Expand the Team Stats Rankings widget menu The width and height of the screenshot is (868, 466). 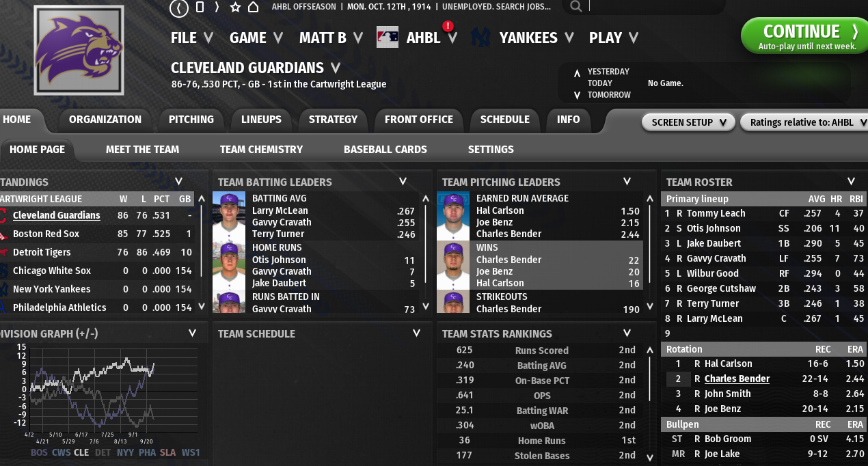pyautogui.click(x=627, y=333)
